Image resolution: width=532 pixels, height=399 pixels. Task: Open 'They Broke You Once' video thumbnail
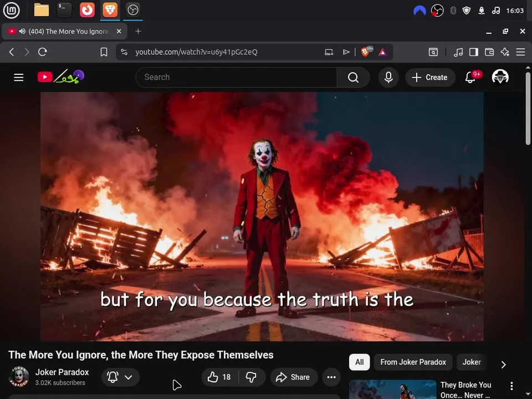(393, 390)
